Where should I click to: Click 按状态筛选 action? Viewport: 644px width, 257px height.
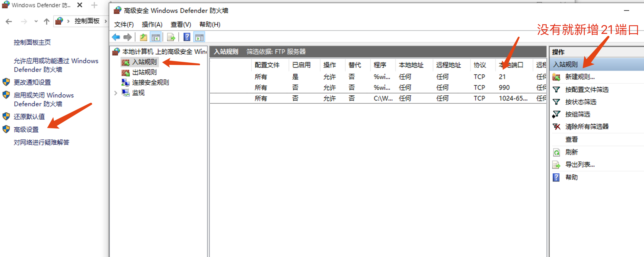click(581, 102)
